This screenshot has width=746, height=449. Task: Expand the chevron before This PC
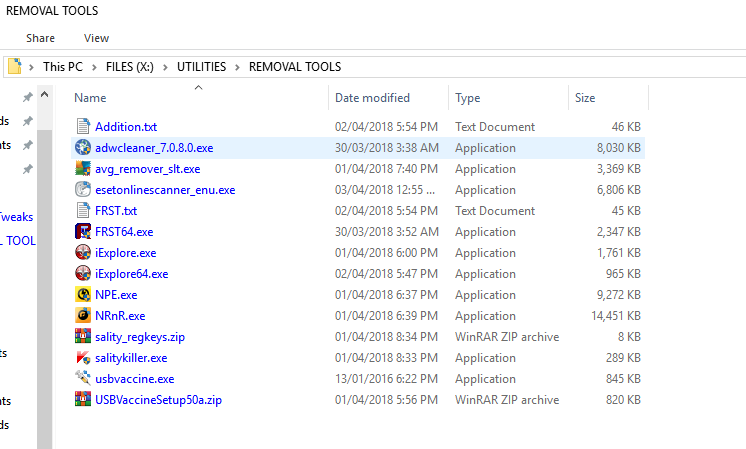pos(31,67)
